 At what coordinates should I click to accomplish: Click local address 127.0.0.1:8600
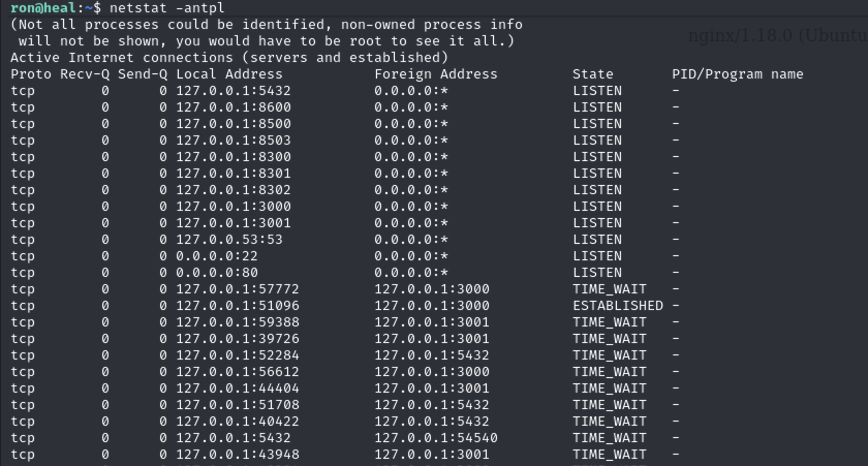(x=234, y=107)
